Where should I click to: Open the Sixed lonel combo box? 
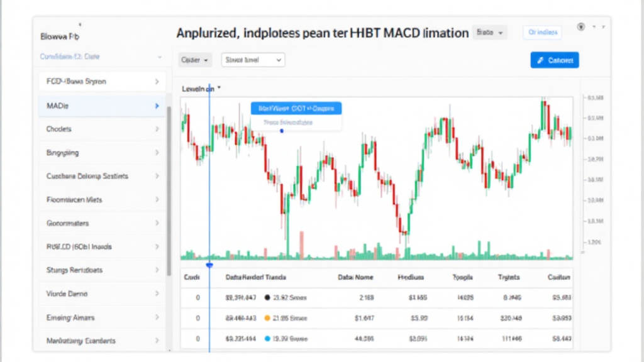tap(252, 60)
